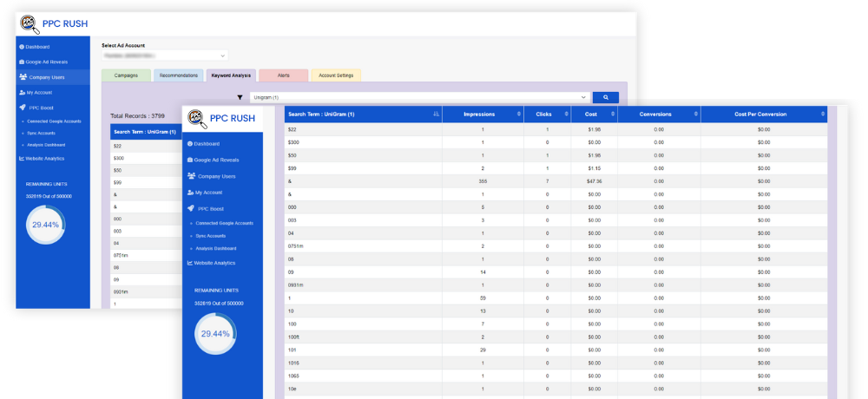Click My Account icon in back window sidebar

pos(23,93)
